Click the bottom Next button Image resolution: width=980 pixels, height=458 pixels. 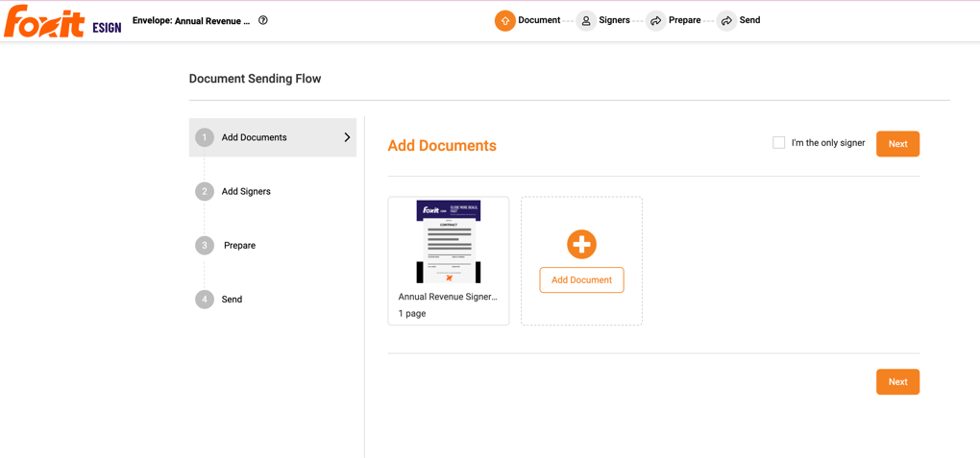[x=897, y=382]
